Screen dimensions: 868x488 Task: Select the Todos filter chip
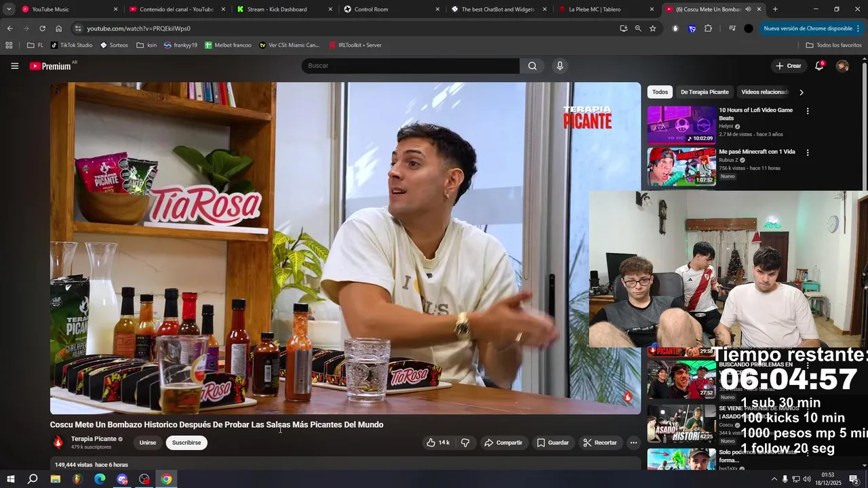[660, 91]
